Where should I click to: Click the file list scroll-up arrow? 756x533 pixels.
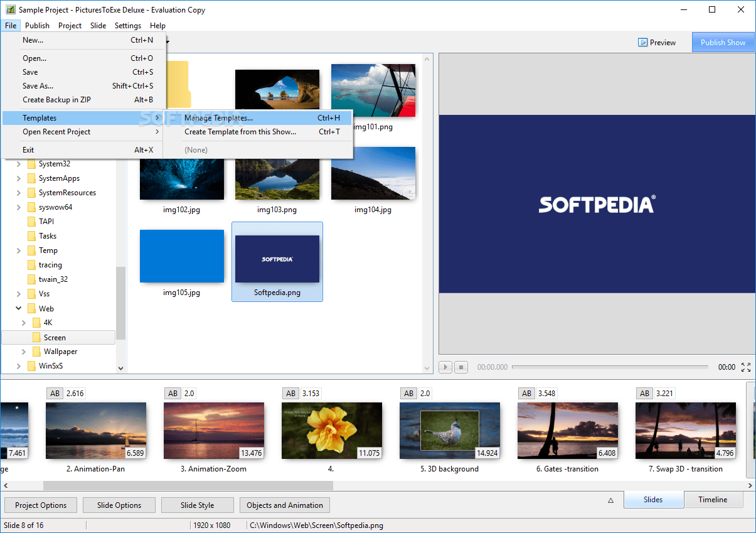[x=429, y=58]
